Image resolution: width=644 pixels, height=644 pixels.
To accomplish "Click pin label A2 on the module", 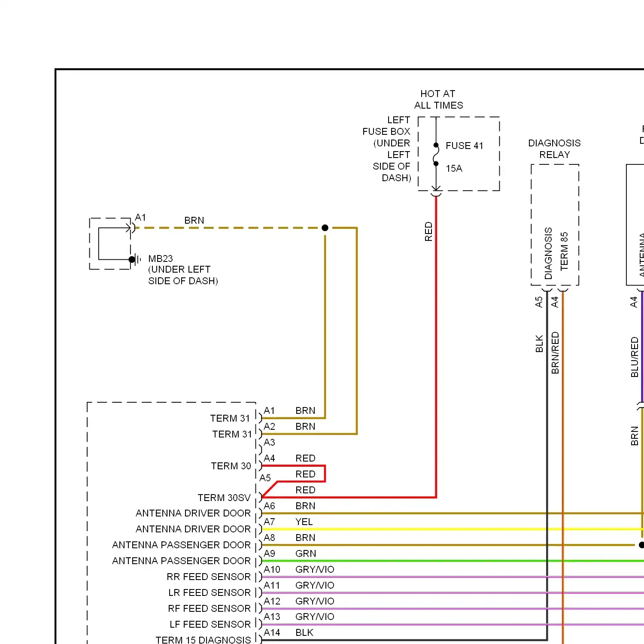I will pyautogui.click(x=269, y=427).
